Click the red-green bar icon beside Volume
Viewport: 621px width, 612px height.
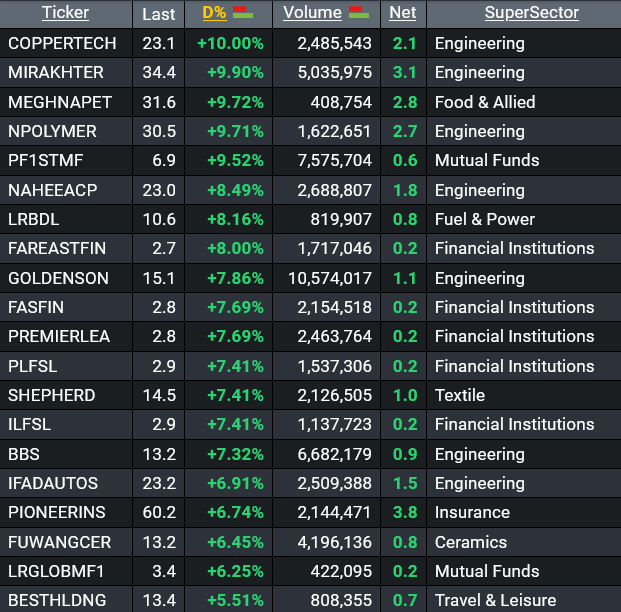[x=358, y=13]
